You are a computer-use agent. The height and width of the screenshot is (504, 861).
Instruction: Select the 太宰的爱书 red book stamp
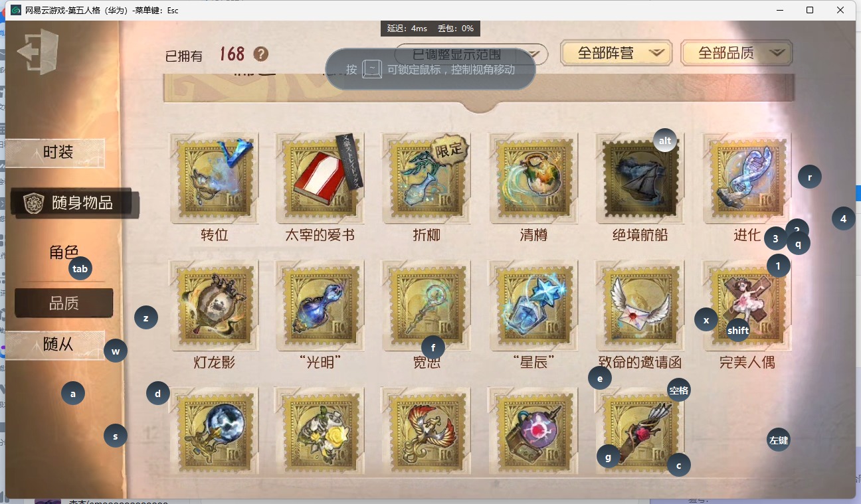coord(321,177)
